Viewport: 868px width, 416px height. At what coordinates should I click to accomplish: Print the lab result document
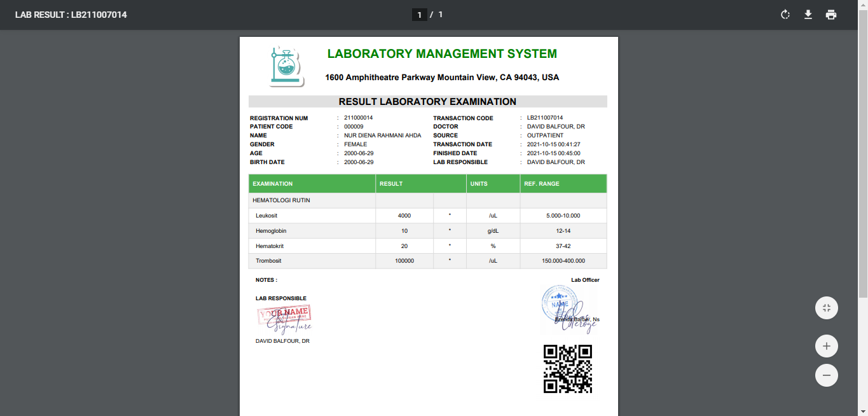831,14
